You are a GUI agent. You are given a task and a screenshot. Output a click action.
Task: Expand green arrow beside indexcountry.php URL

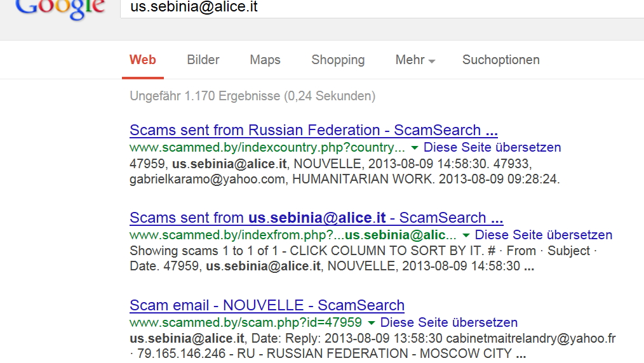click(x=415, y=148)
